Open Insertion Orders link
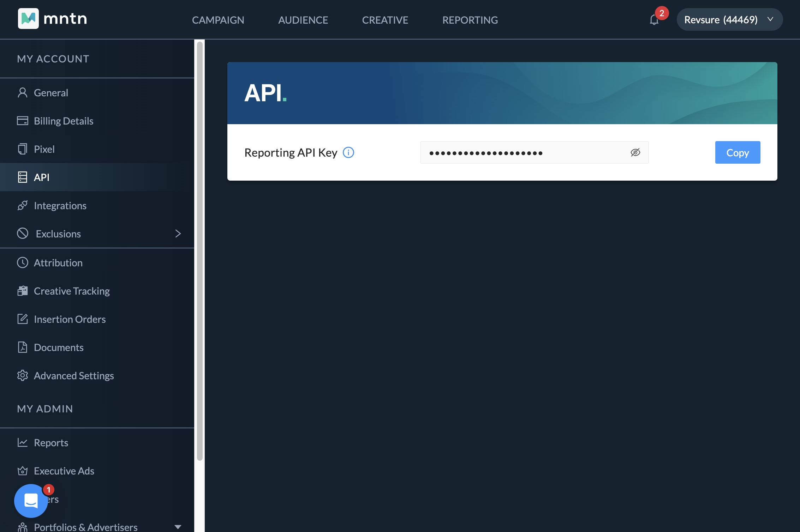This screenshot has height=532, width=800. pos(70,319)
